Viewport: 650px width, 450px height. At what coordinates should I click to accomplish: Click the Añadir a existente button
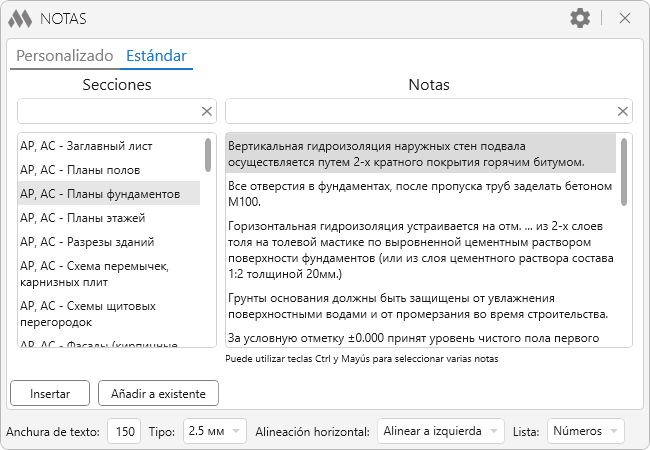click(158, 394)
